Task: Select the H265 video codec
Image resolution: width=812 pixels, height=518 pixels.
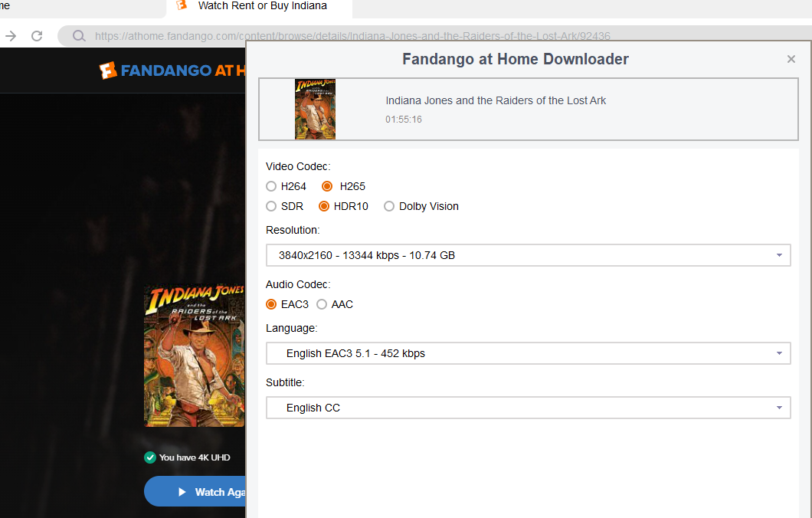Action: pos(327,186)
